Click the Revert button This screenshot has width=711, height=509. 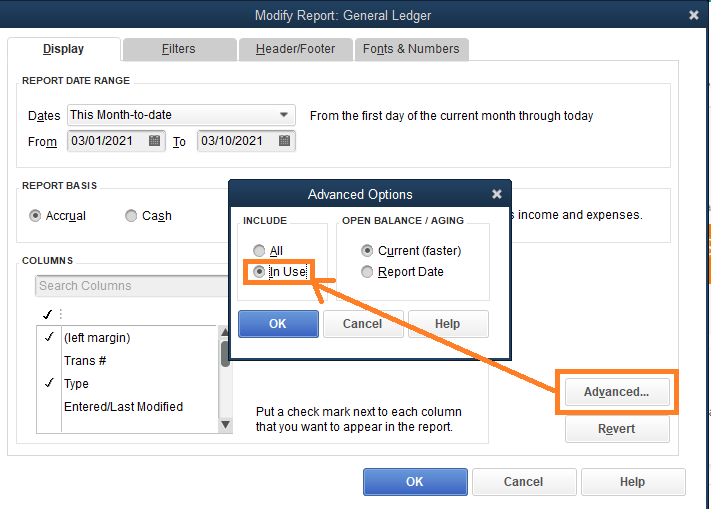point(617,429)
